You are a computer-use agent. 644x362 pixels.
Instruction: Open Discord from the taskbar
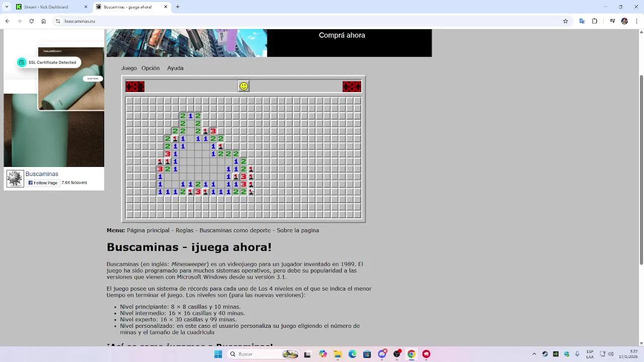[382, 354]
